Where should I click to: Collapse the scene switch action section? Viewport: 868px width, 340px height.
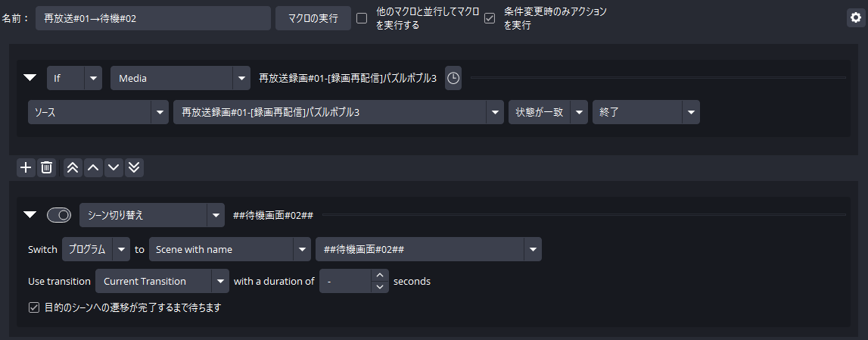tap(30, 215)
